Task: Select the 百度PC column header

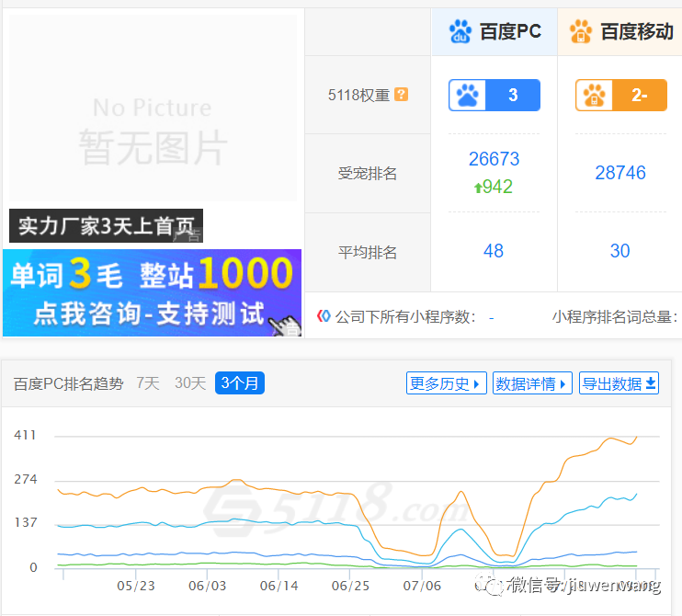Action: [x=494, y=32]
